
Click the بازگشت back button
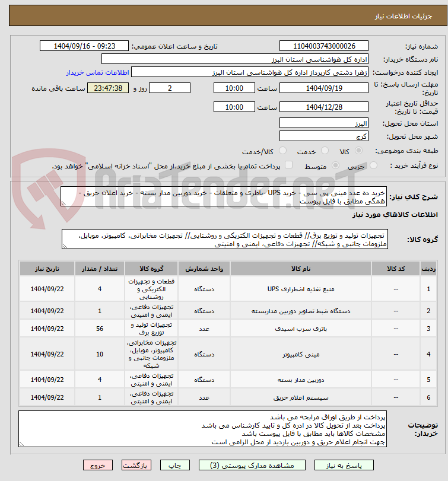click(136, 466)
